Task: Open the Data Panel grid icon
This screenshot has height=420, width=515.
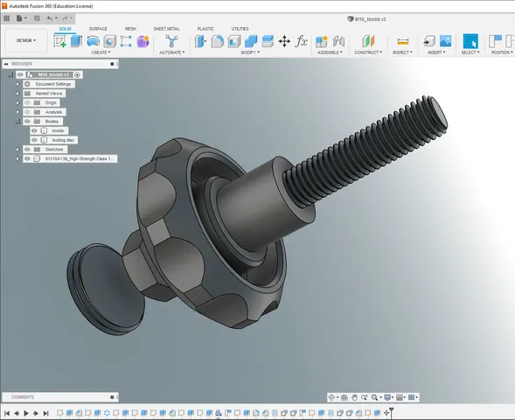Action: (7, 18)
